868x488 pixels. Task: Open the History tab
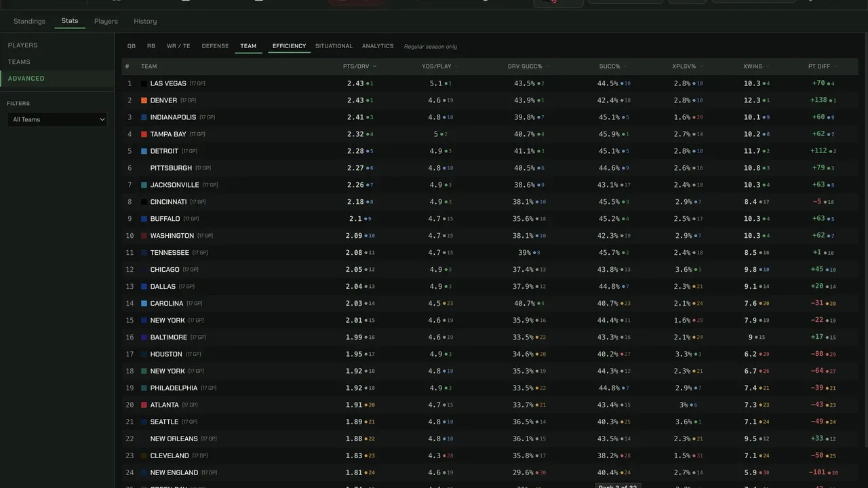pyautogui.click(x=145, y=21)
